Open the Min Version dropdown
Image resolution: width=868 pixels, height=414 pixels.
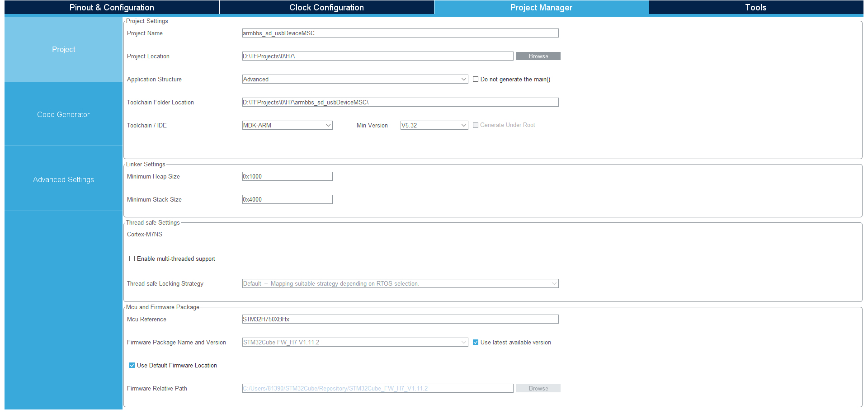(x=434, y=125)
